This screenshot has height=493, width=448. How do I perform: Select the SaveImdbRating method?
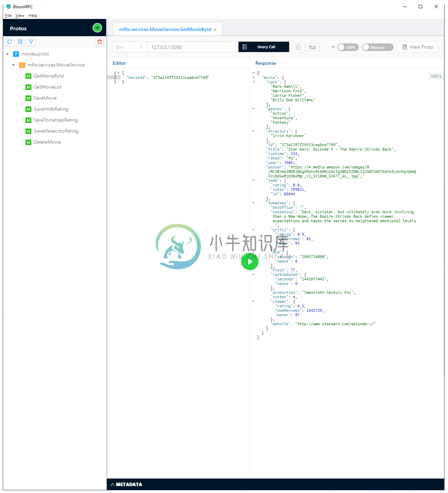click(51, 109)
